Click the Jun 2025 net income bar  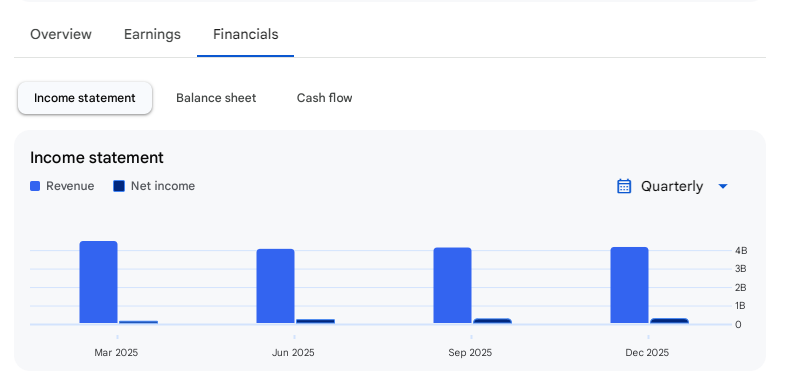pyautogui.click(x=315, y=321)
